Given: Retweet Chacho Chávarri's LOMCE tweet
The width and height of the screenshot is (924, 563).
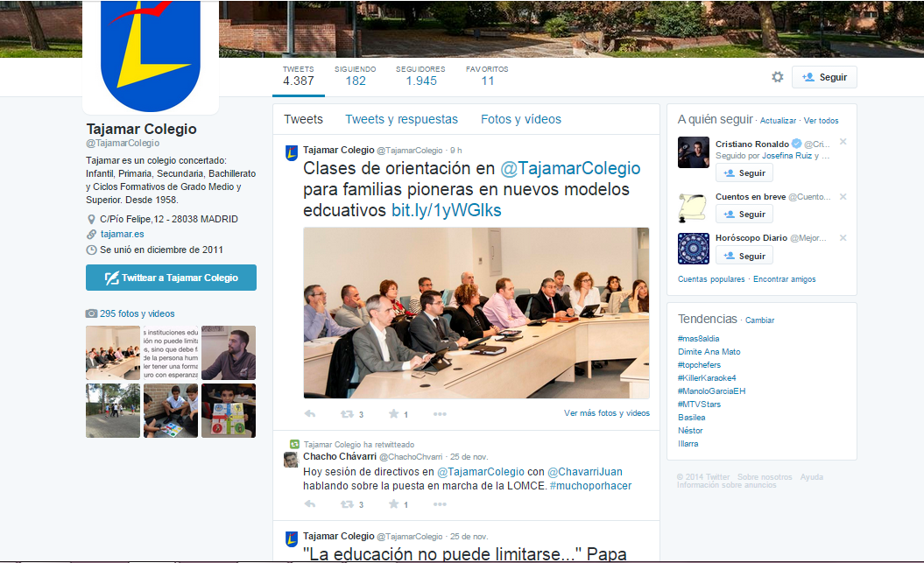Looking at the screenshot, I should tap(347, 504).
